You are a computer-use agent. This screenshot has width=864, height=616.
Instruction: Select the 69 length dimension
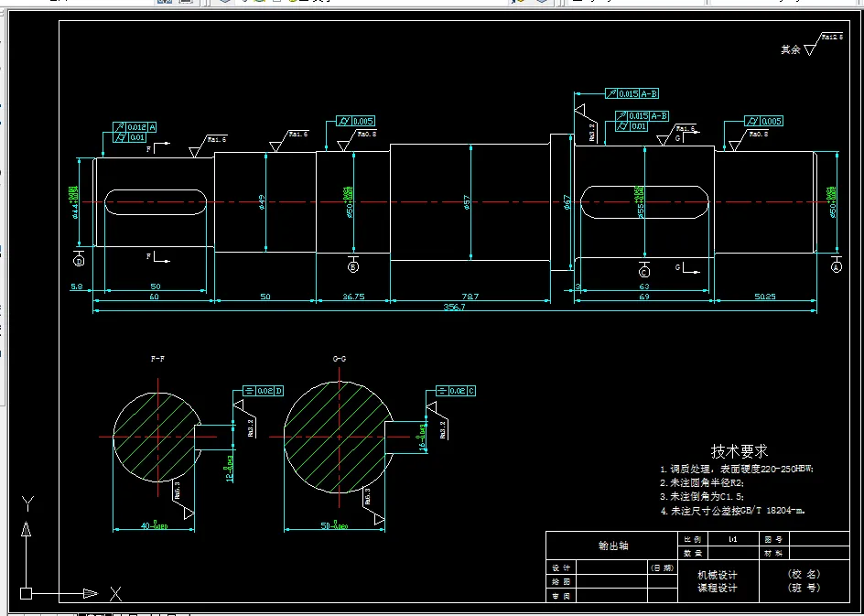pyautogui.click(x=644, y=297)
